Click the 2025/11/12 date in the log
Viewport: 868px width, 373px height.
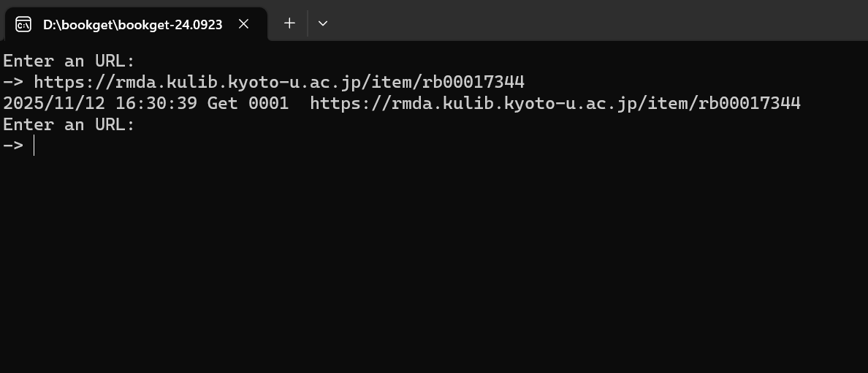[54, 103]
